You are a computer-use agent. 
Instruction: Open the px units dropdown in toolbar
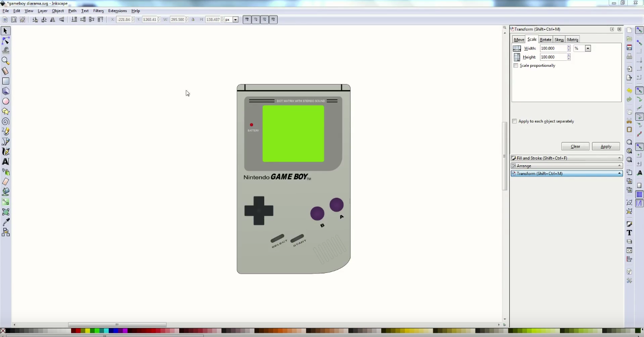tap(235, 19)
